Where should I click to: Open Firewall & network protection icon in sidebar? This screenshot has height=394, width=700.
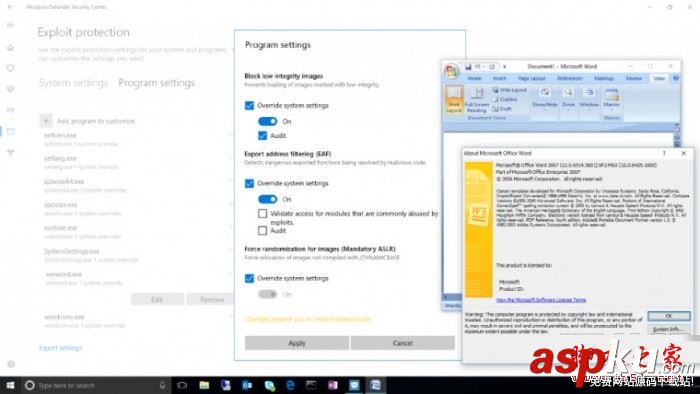11,110
